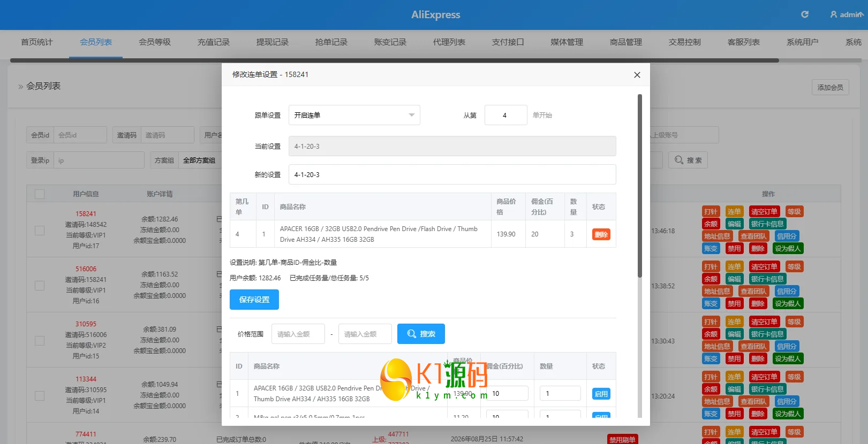Go to the 提现记录 tab
The height and width of the screenshot is (444, 868).
click(273, 42)
